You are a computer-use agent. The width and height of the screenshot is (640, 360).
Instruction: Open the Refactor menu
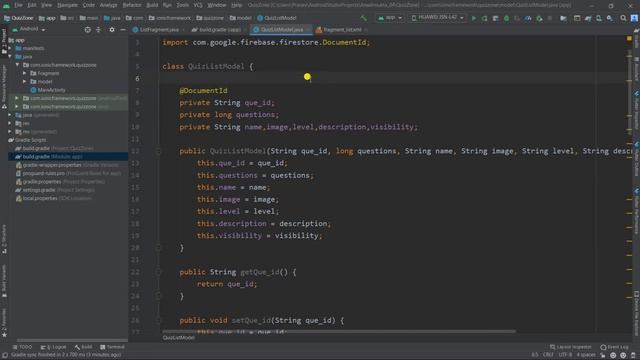(x=132, y=5)
